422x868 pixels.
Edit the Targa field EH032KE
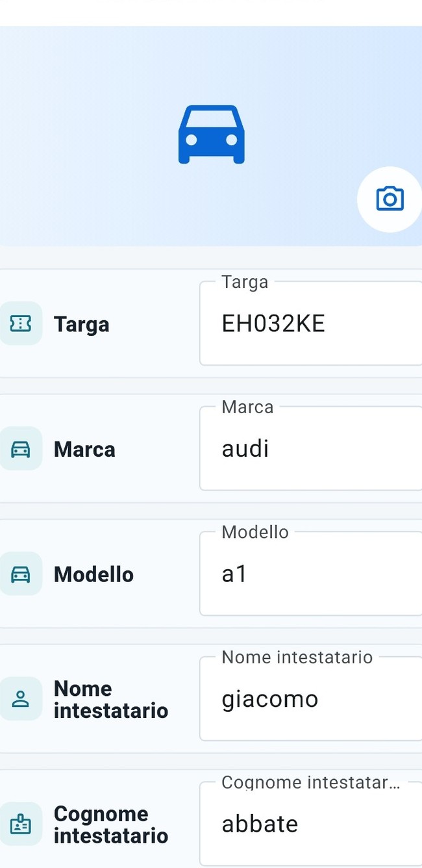311,323
